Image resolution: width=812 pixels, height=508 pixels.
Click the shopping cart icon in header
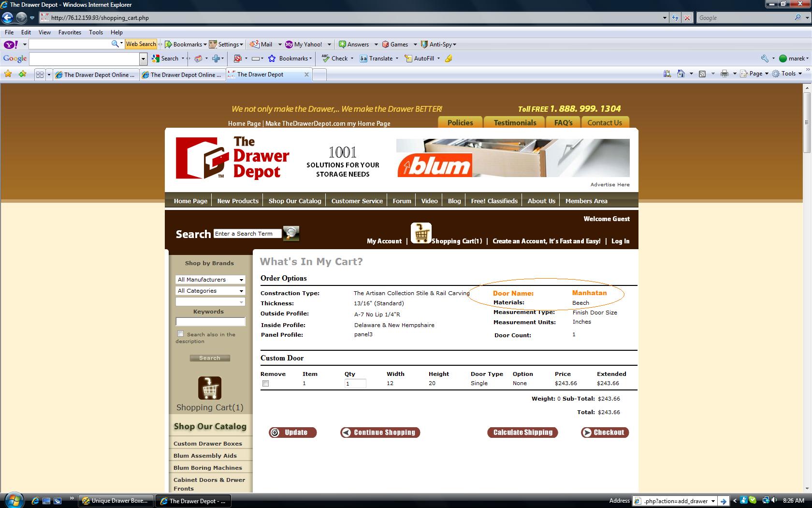(421, 233)
